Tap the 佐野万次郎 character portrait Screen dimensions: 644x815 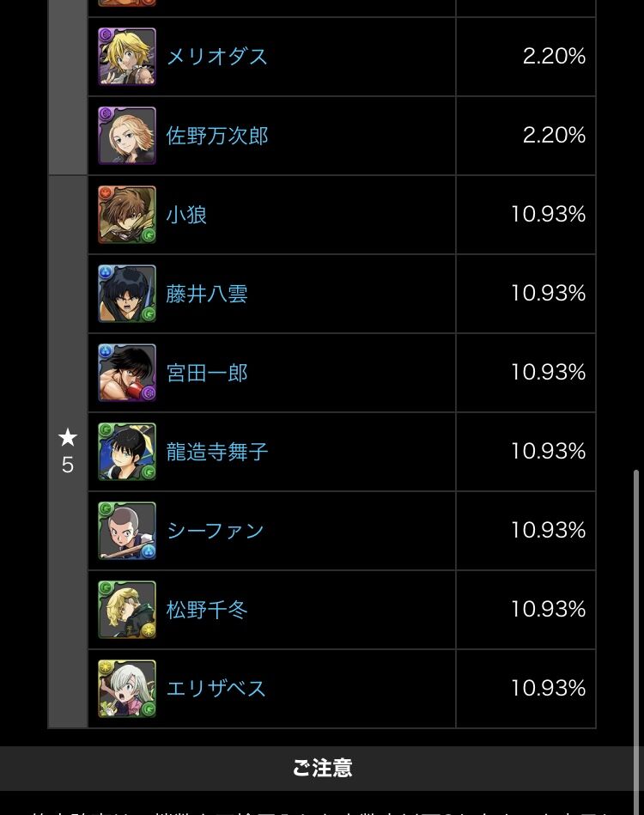pos(127,135)
